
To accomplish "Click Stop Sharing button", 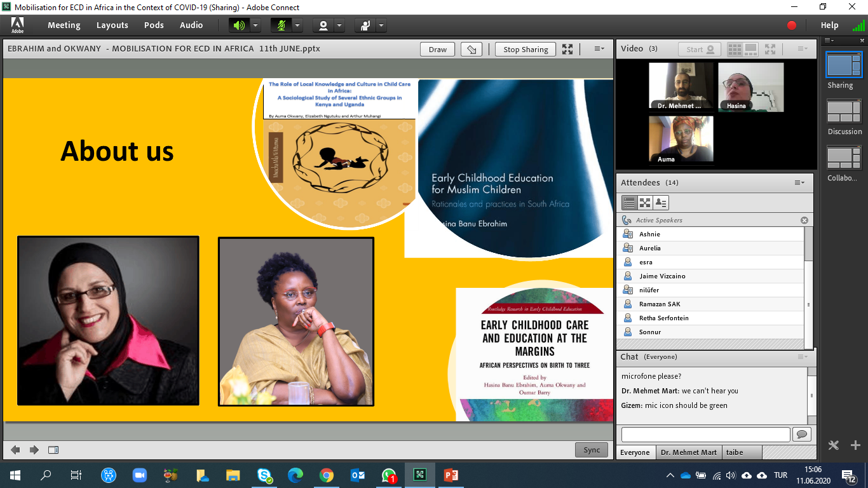I will [x=526, y=49].
